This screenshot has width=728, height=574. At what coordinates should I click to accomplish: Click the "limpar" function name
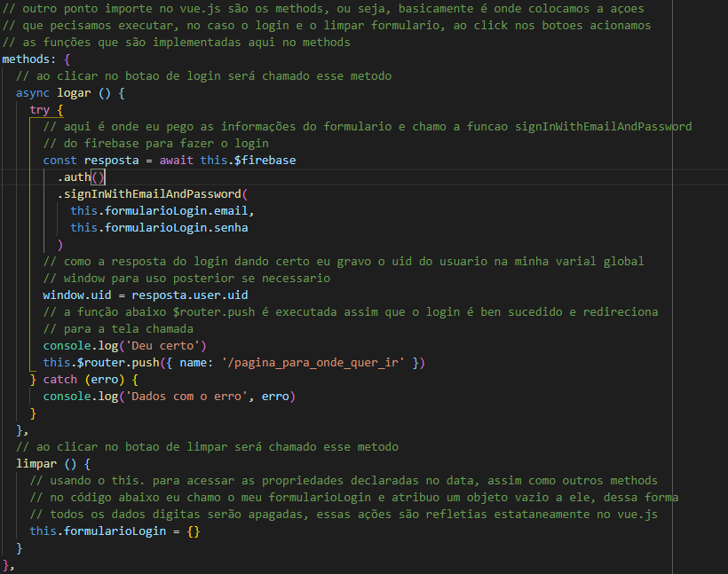[x=36, y=463]
